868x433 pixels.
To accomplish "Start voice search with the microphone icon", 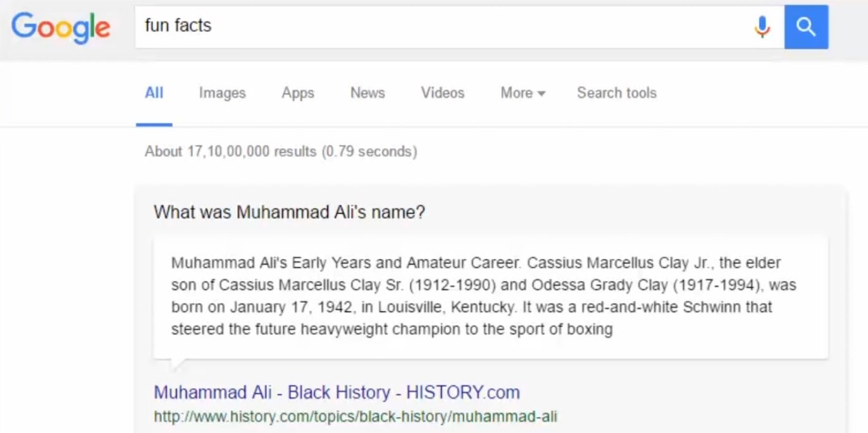I will tap(762, 27).
